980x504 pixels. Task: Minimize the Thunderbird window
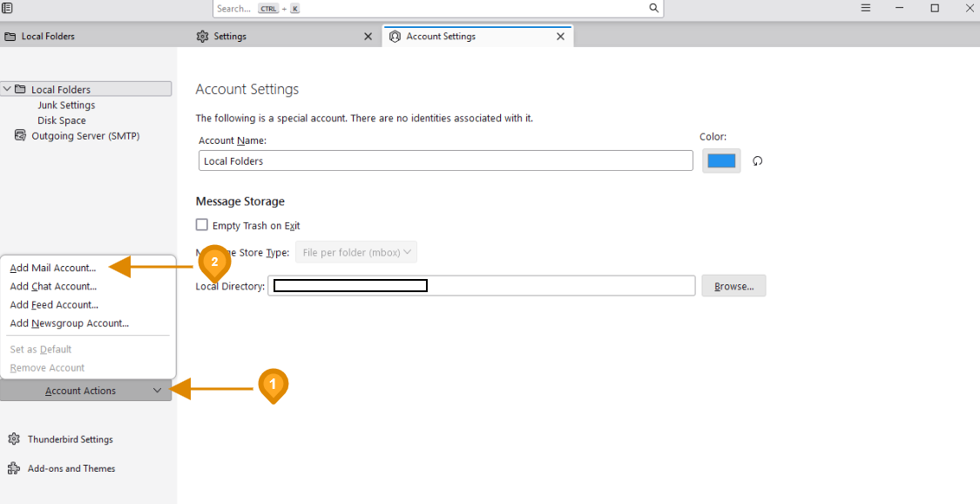(x=900, y=8)
